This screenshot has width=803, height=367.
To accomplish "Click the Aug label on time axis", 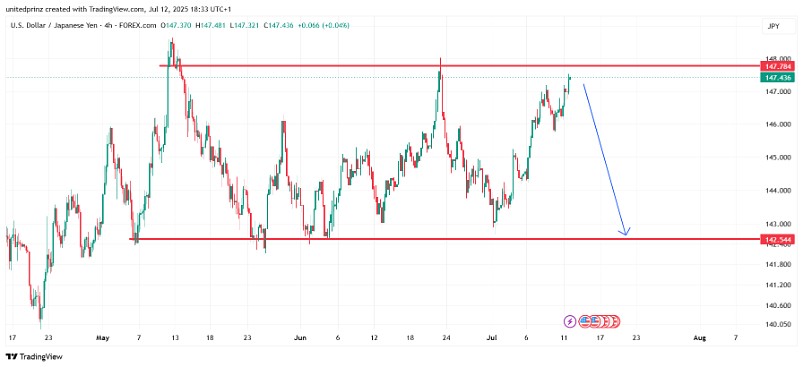I will click(x=699, y=338).
